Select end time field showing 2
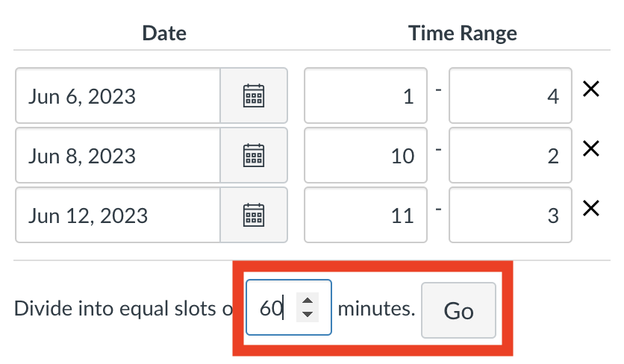 511,155
